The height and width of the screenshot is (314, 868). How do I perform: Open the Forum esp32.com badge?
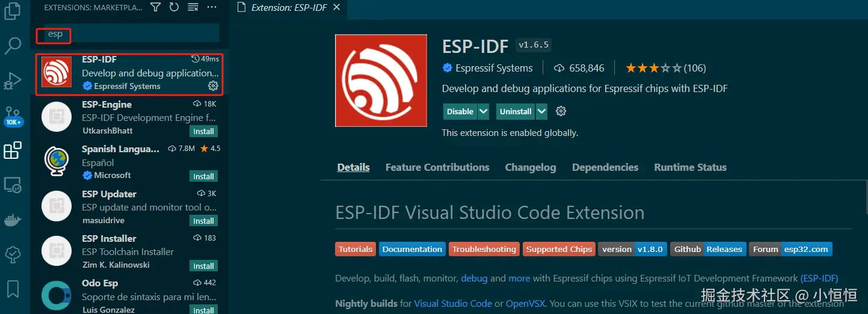790,249
